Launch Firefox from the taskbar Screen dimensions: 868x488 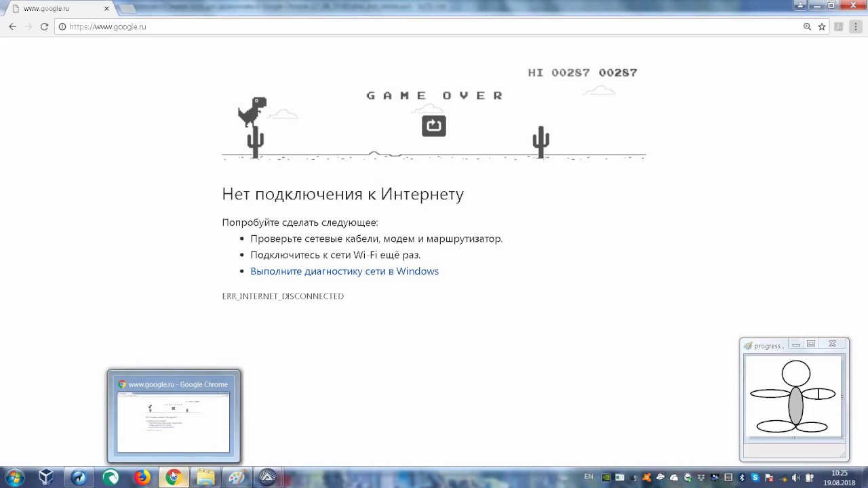tap(142, 477)
